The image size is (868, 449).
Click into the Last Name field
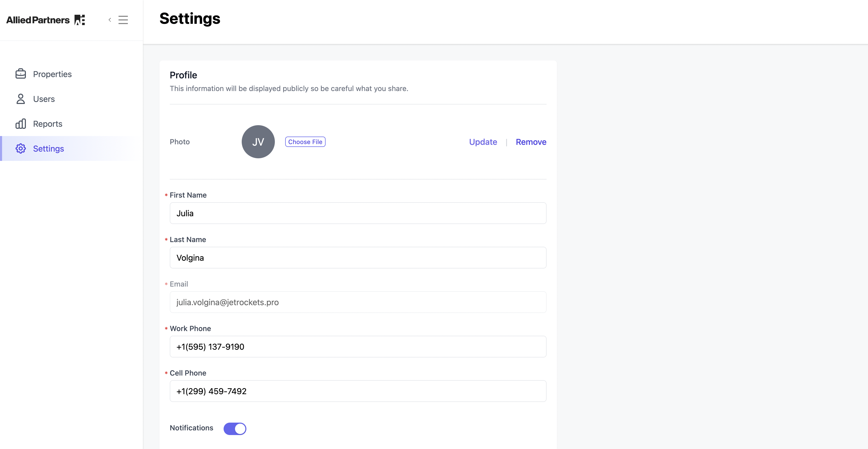pyautogui.click(x=358, y=258)
